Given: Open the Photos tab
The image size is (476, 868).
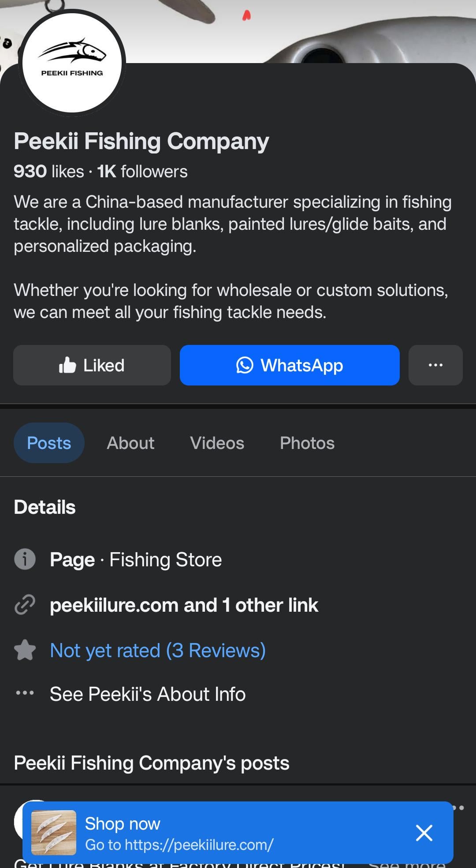Looking at the screenshot, I should (x=307, y=443).
